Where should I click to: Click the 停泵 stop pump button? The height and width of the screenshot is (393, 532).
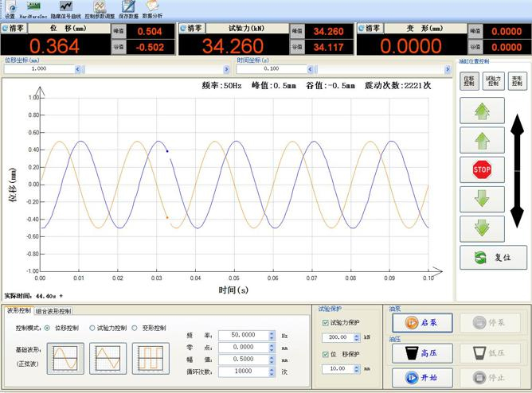(490, 323)
